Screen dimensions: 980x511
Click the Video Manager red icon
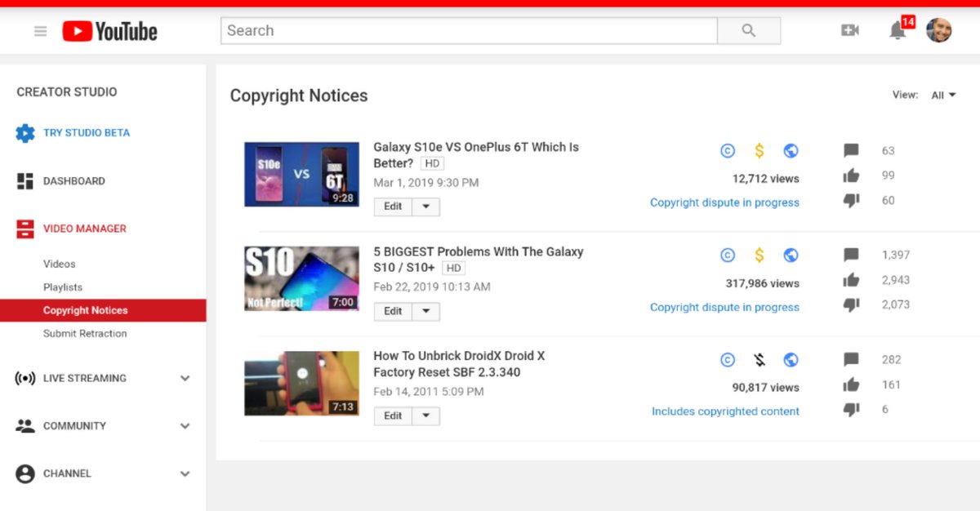tap(25, 229)
